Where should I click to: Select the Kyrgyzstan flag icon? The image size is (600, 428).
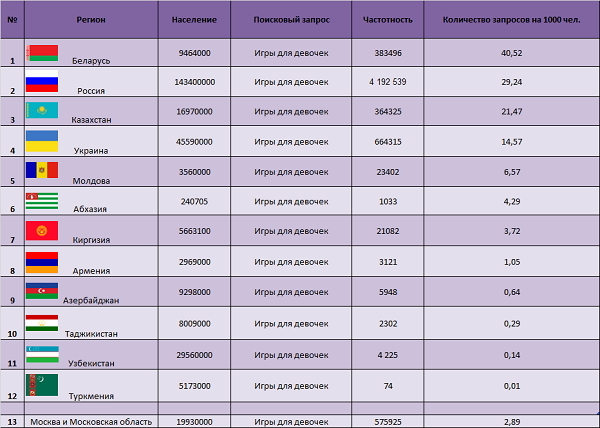pyautogui.click(x=42, y=230)
